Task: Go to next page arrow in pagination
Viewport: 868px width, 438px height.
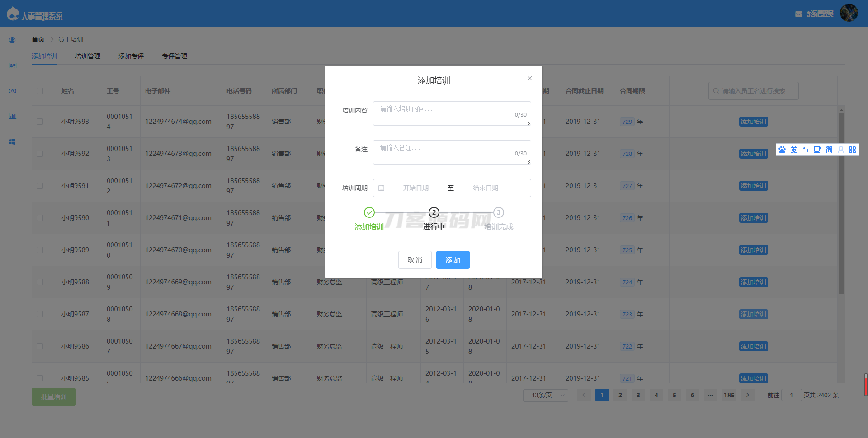Action: point(747,395)
